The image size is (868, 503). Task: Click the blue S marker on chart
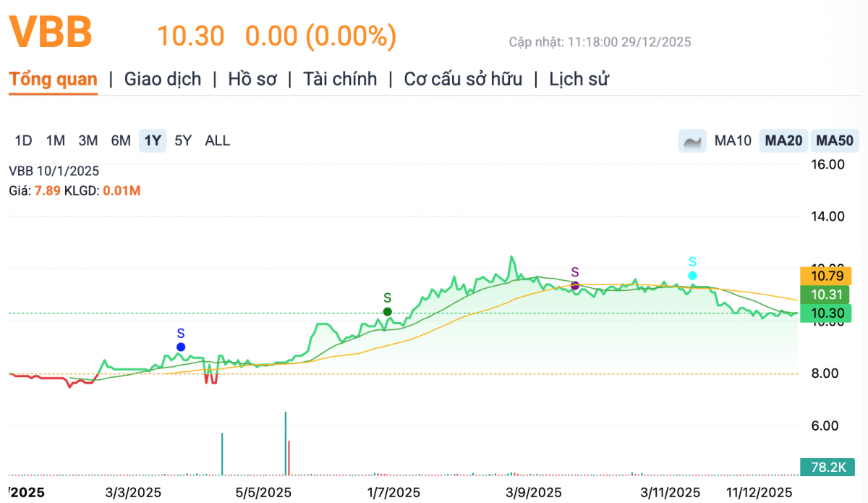[x=181, y=347]
